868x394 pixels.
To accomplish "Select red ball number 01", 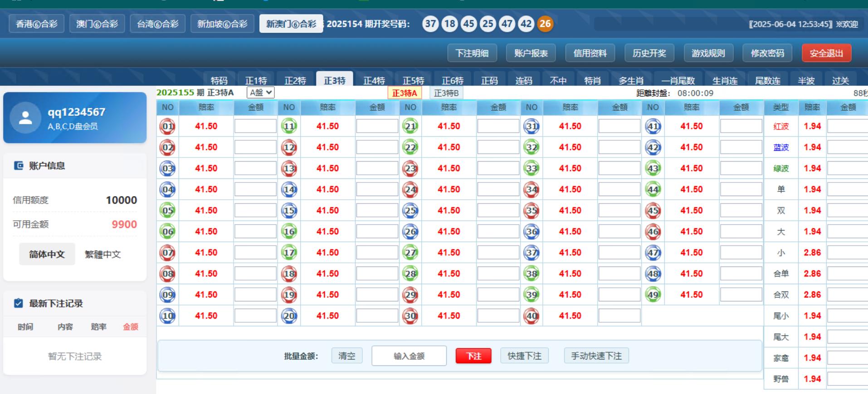I will (x=168, y=126).
